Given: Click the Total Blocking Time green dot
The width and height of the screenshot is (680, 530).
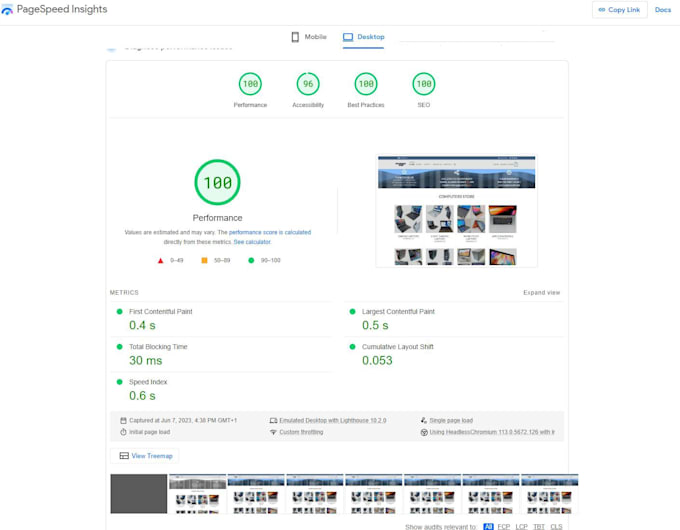Looking at the screenshot, I should point(120,347).
